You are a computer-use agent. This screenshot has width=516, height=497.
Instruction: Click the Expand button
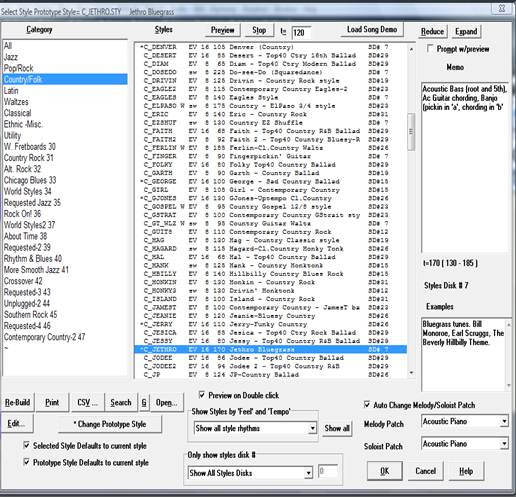coord(466,32)
